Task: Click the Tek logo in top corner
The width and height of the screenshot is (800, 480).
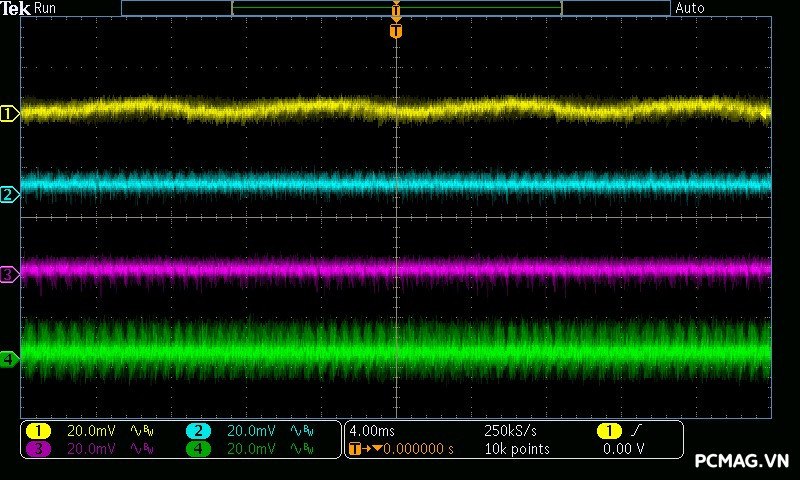Action: click(x=17, y=8)
